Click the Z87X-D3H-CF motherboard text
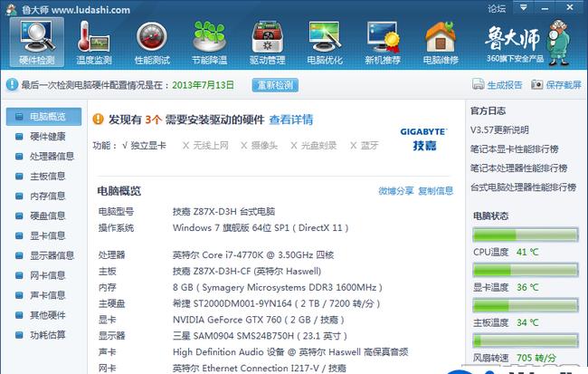Image resolution: width=588 pixels, height=374 pixels. click(247, 271)
